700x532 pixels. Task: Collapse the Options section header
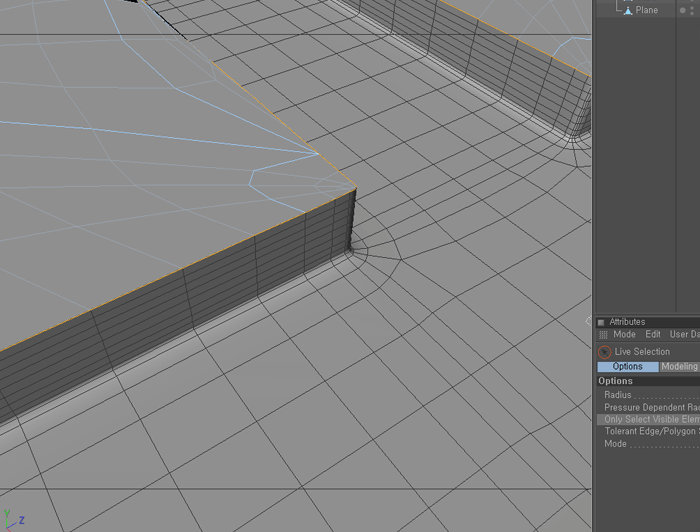click(x=616, y=381)
